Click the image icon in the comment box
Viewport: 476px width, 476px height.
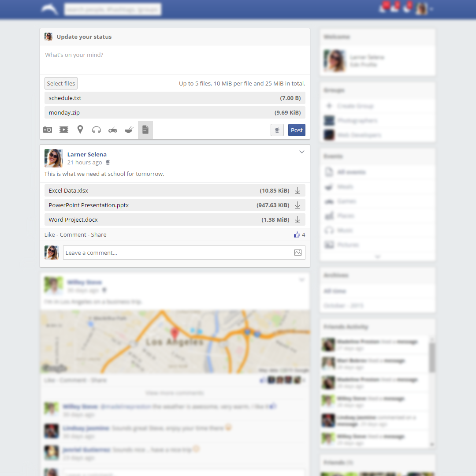(x=297, y=252)
